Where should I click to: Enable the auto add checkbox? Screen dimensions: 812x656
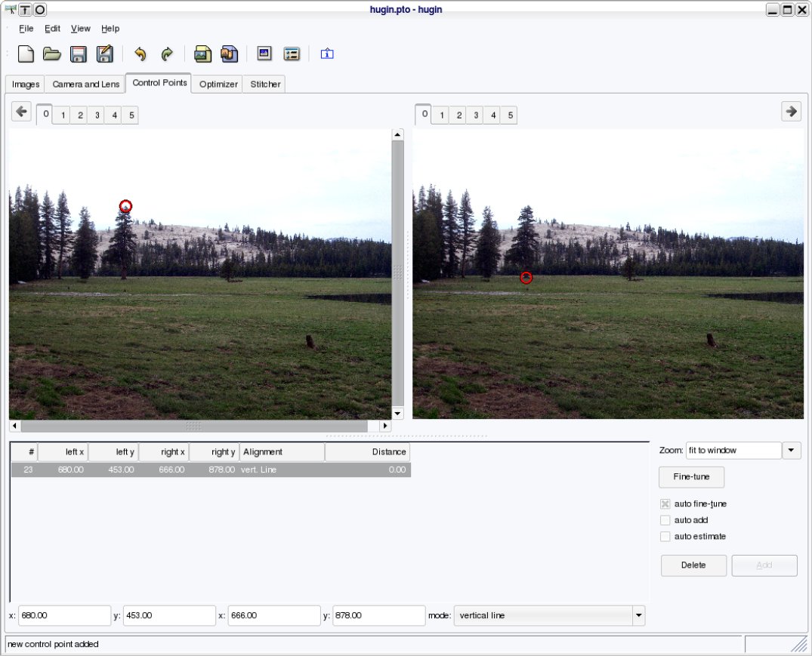tap(665, 520)
